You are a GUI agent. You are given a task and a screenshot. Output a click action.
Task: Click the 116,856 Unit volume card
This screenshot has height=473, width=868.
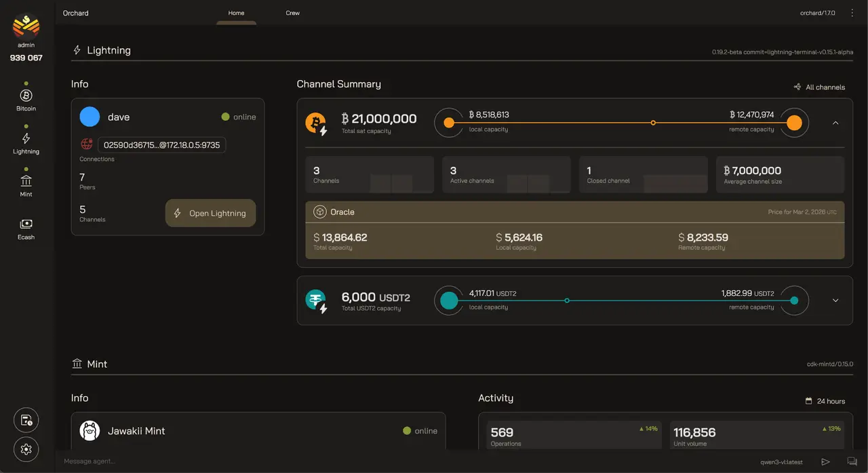757,435
